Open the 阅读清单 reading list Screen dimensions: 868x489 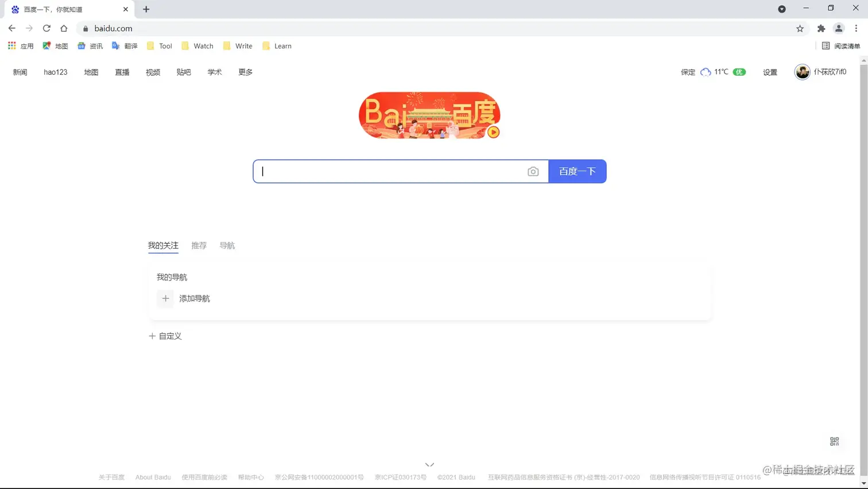pos(841,46)
